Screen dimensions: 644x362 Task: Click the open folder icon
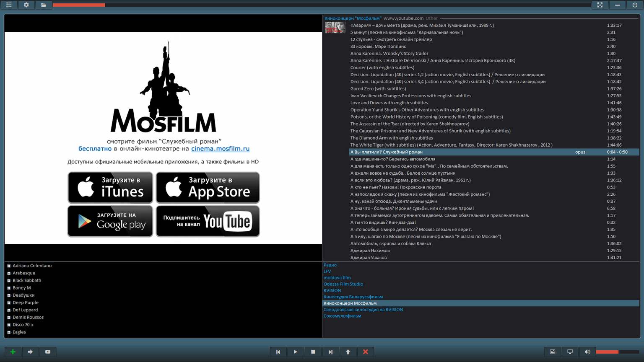point(44,5)
